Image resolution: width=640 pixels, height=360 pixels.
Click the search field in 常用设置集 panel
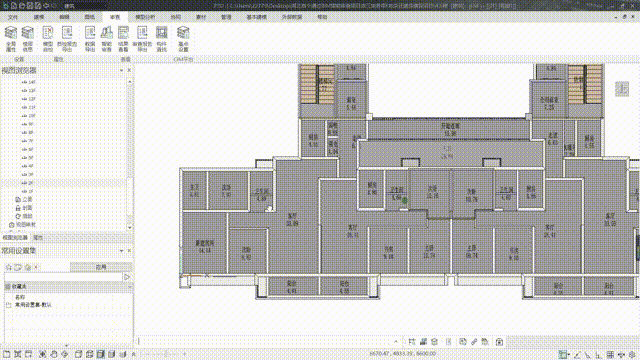coord(63,277)
